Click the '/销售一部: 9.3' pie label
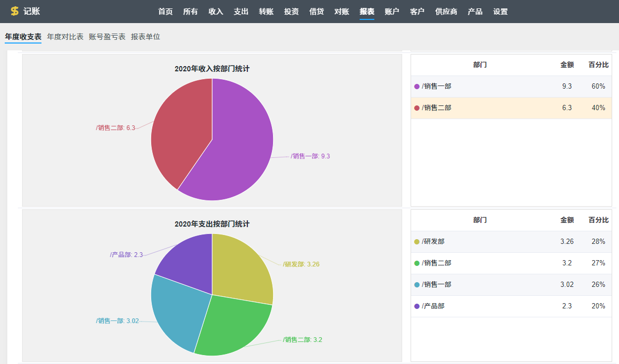This screenshot has height=364, width=619. (310, 156)
